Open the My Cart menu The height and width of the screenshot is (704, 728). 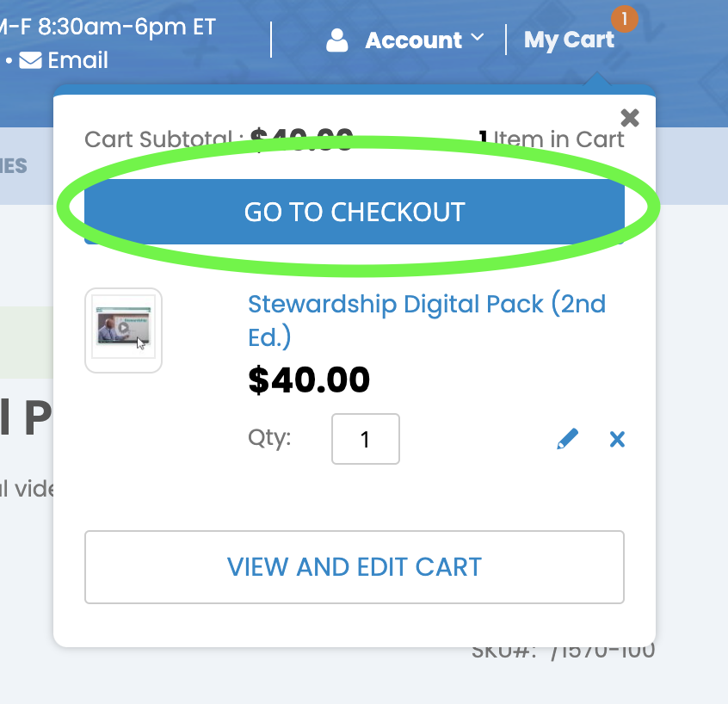click(x=569, y=40)
